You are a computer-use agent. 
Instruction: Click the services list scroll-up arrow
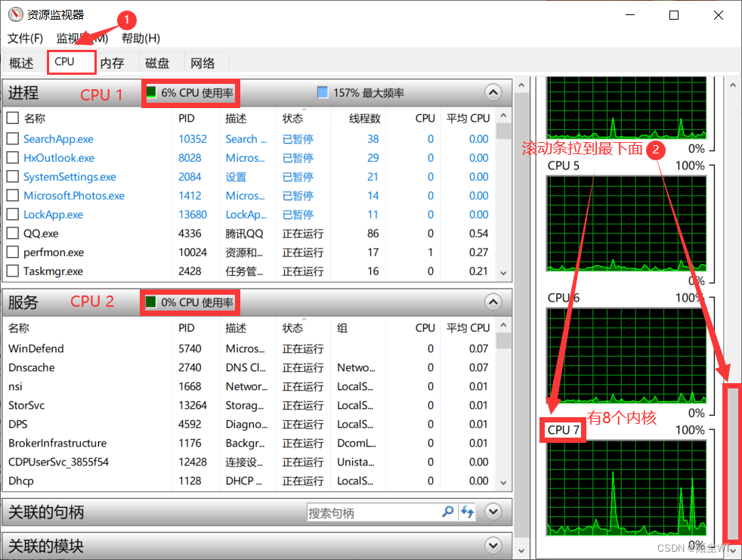point(503,325)
